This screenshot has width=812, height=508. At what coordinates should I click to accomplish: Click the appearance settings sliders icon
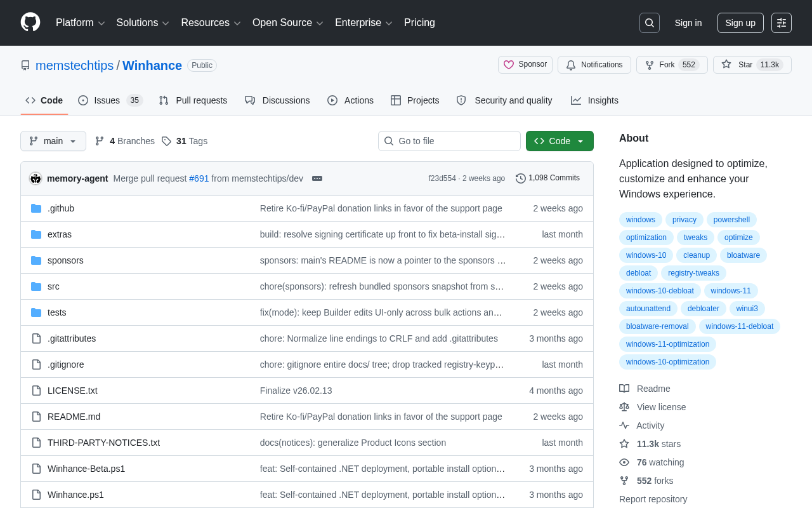pyautogui.click(x=782, y=23)
